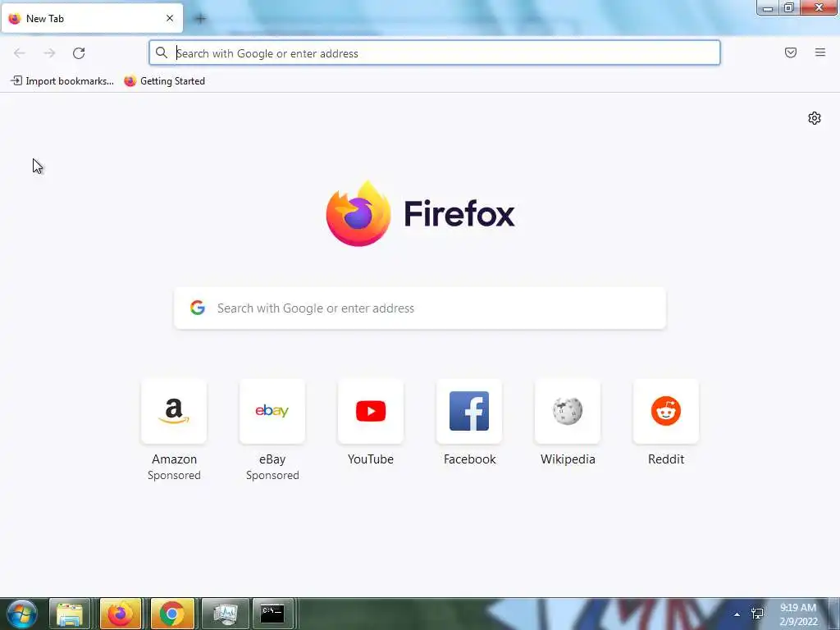840x630 pixels.
Task: Open Getting Started bookmark
Action: (164, 81)
